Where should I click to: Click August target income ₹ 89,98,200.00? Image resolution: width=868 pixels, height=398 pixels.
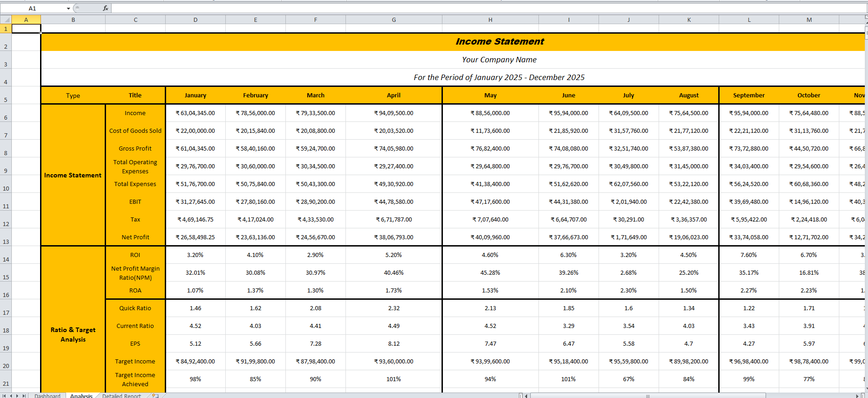[x=689, y=361]
